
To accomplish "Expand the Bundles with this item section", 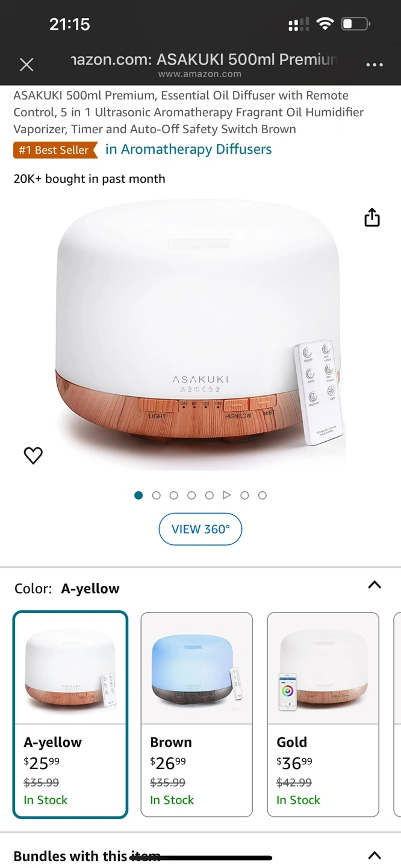I will coord(375,855).
